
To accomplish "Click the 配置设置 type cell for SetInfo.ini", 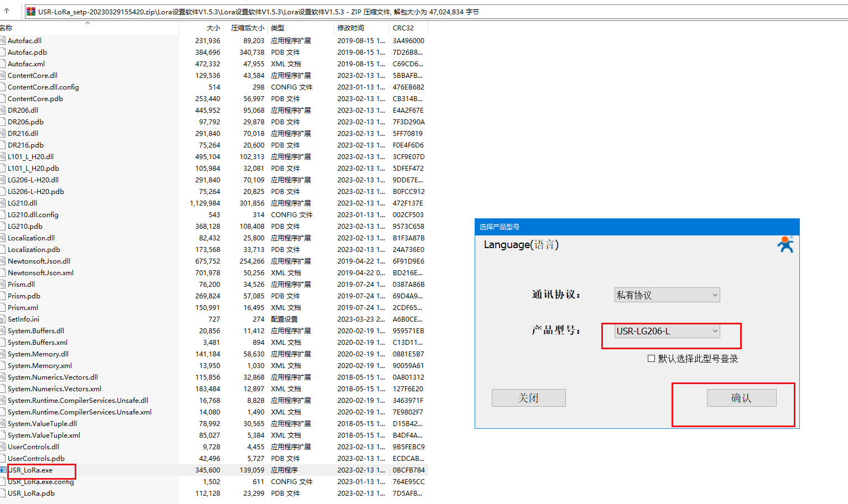I will coord(284,319).
